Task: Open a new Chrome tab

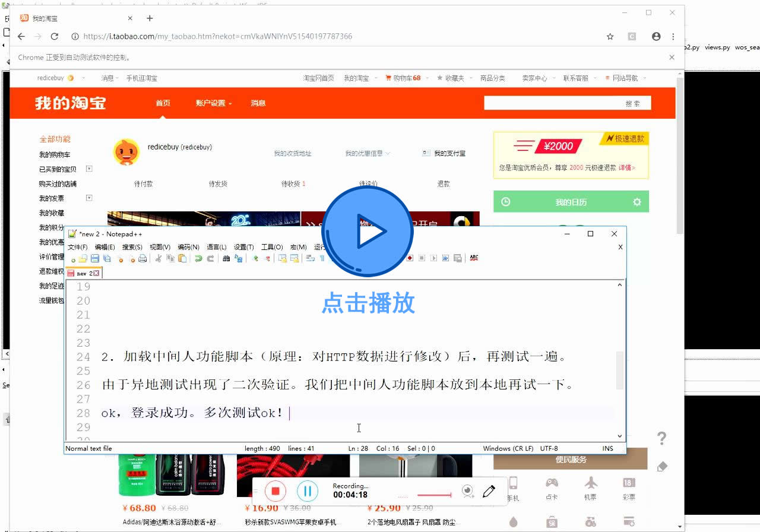Action: click(150, 18)
